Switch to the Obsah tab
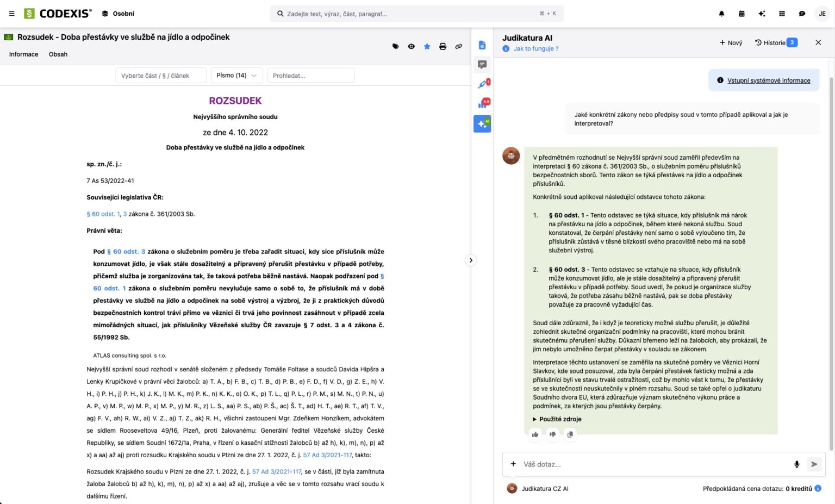The image size is (835, 504). pos(58,54)
